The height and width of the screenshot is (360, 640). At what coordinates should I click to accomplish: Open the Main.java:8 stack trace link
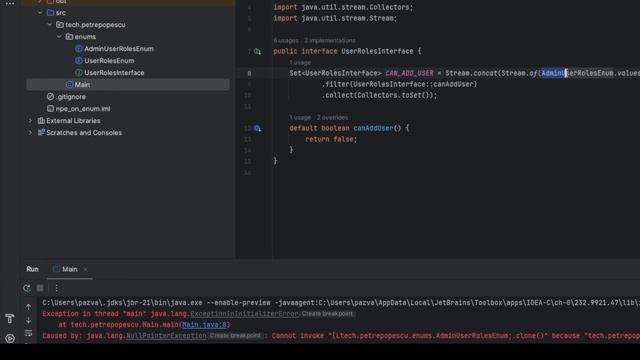point(204,325)
